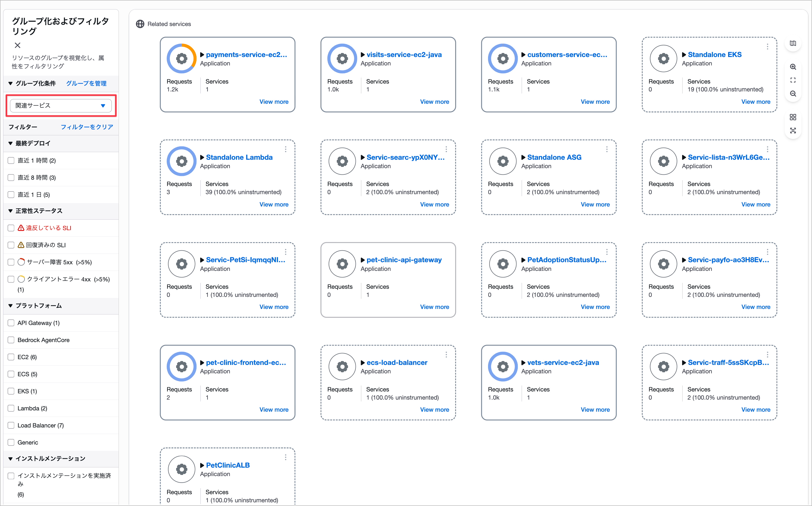Click the フィルターをクリア link

pyautogui.click(x=87, y=127)
